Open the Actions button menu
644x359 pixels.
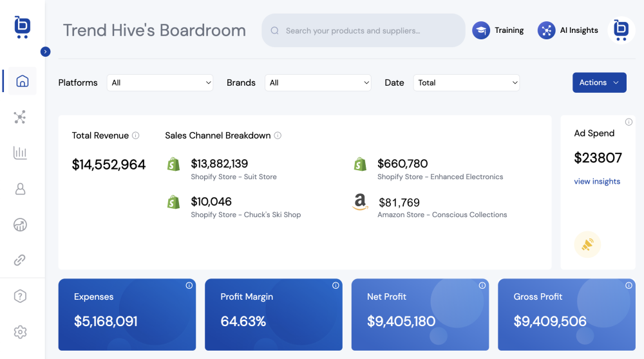599,82
